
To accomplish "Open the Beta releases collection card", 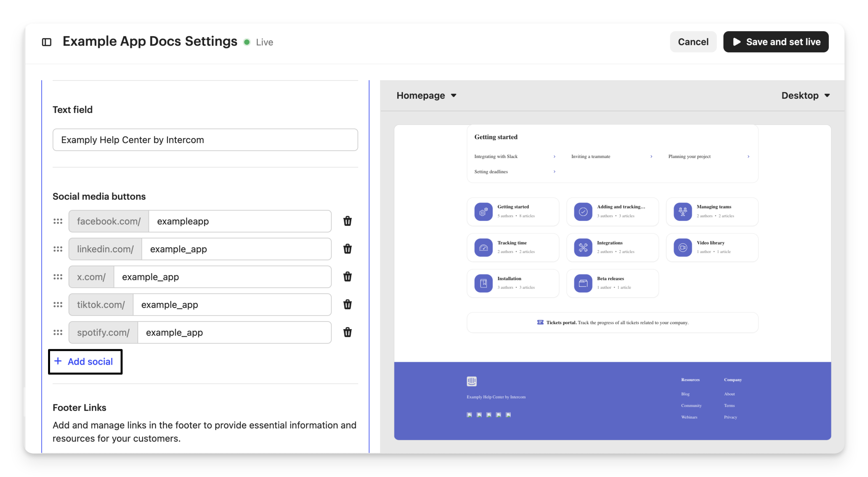I will point(612,283).
